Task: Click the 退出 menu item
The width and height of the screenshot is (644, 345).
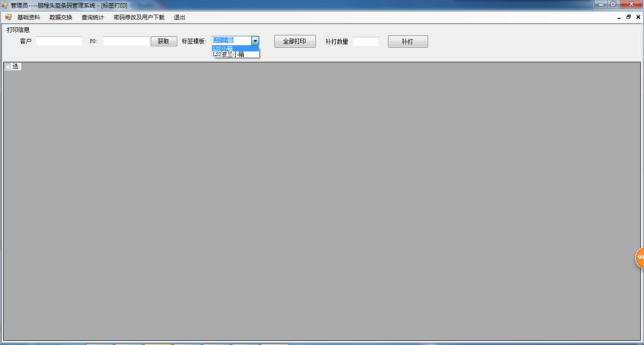Action: 180,17
